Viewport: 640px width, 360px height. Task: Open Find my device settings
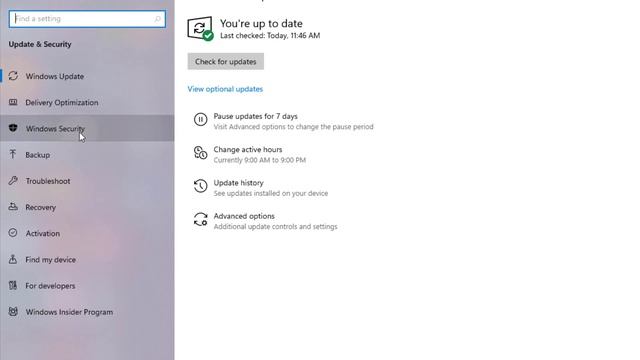pyautogui.click(x=87, y=259)
